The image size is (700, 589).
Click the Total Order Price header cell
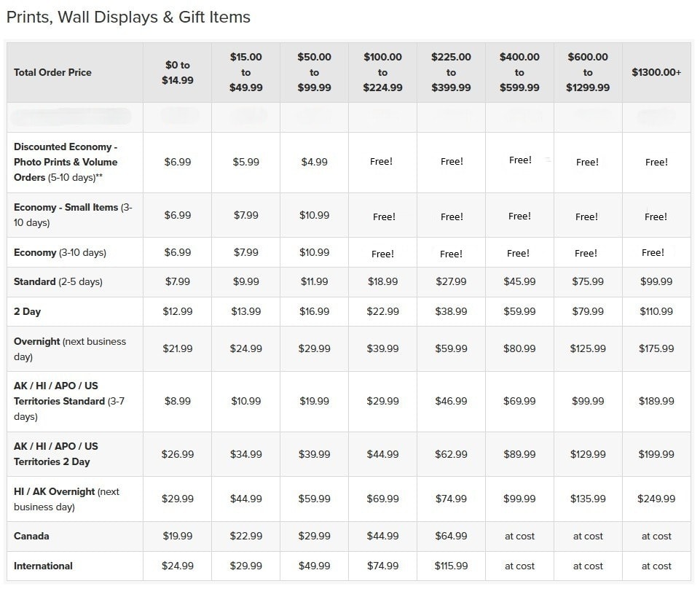point(52,72)
